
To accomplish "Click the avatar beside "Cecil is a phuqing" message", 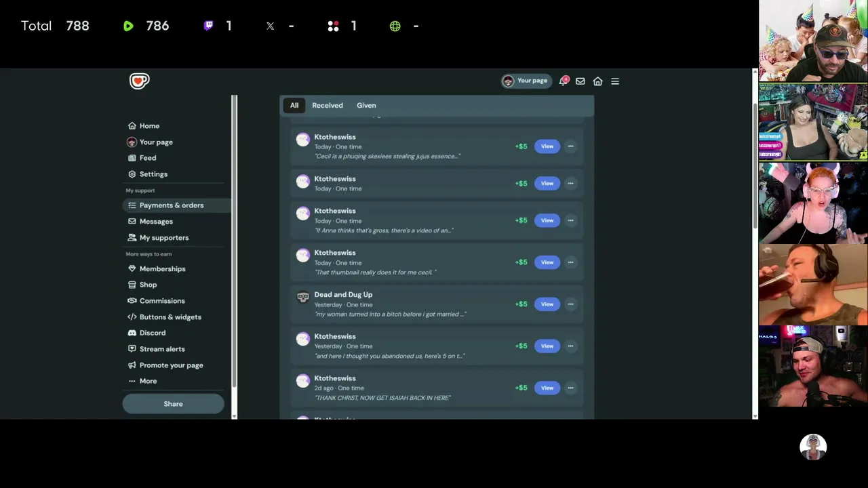I will coord(303,140).
